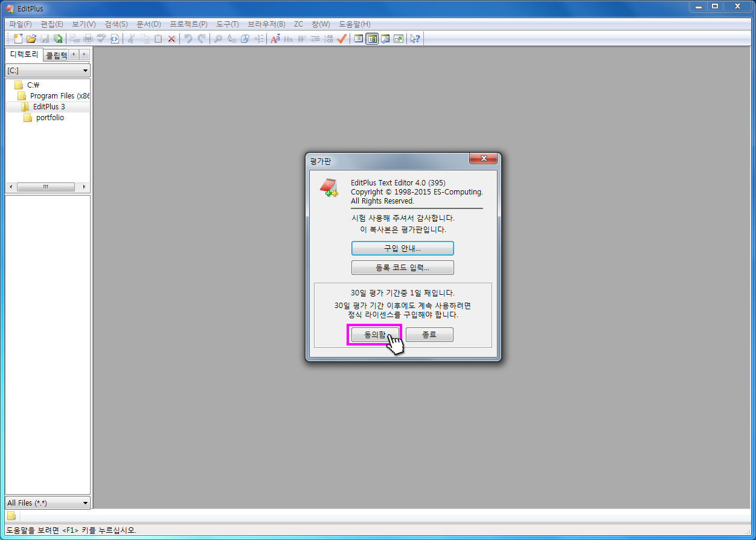Image resolution: width=756 pixels, height=540 pixels.
Task: Open the 창(W) menu
Action: (321, 24)
